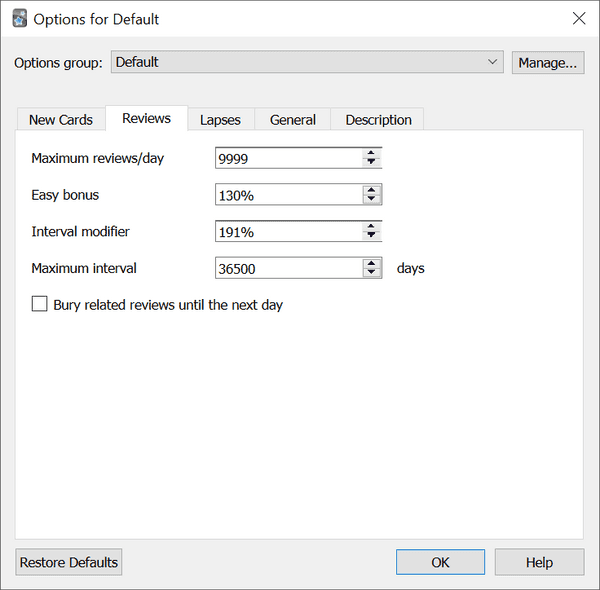Image resolution: width=600 pixels, height=590 pixels.
Task: Open the General tab
Action: 293,120
